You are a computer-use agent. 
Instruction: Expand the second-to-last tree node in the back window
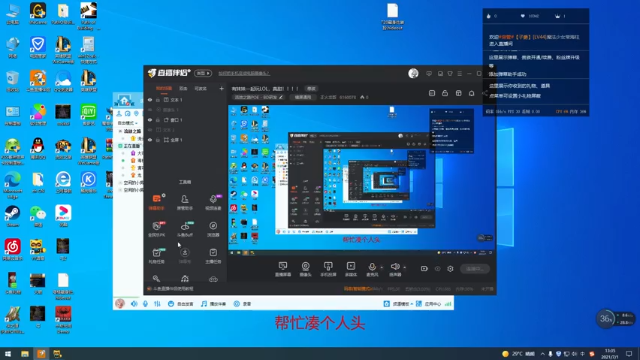point(120,182)
